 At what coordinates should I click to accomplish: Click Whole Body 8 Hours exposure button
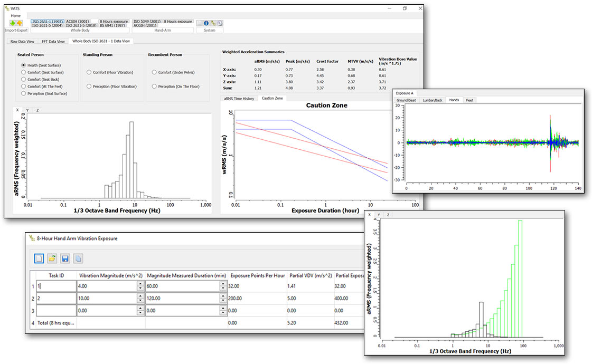(x=114, y=22)
